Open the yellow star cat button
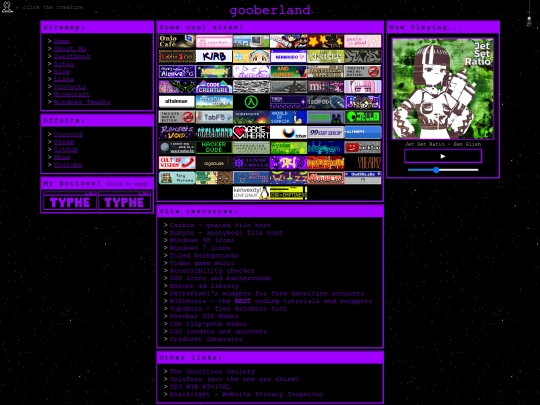 pyautogui.click(x=325, y=41)
